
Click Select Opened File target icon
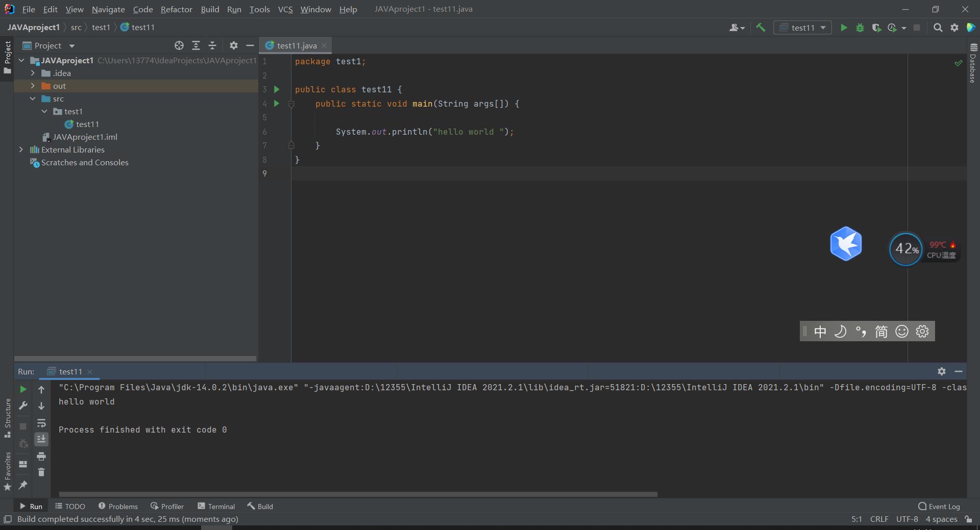point(179,45)
